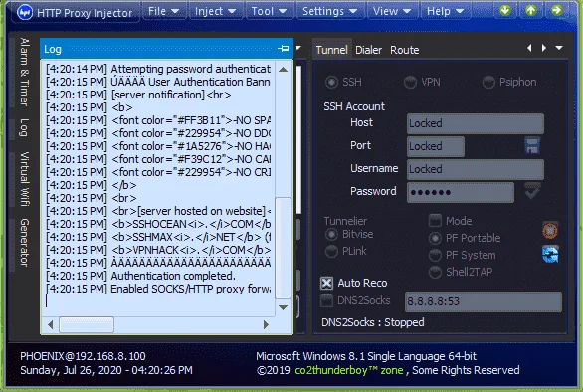The height and width of the screenshot is (392, 583).
Task: Click the Log scroll down arrow
Action: (x=283, y=307)
